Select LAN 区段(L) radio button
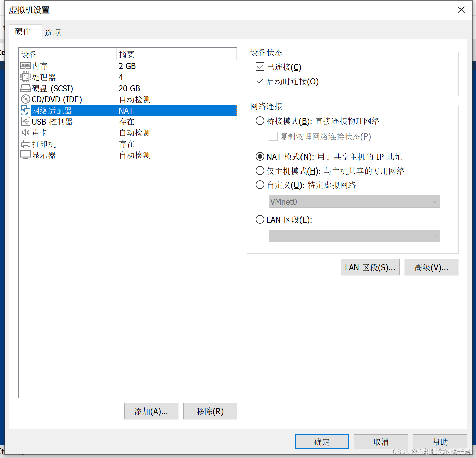The width and height of the screenshot is (476, 458). (260, 220)
